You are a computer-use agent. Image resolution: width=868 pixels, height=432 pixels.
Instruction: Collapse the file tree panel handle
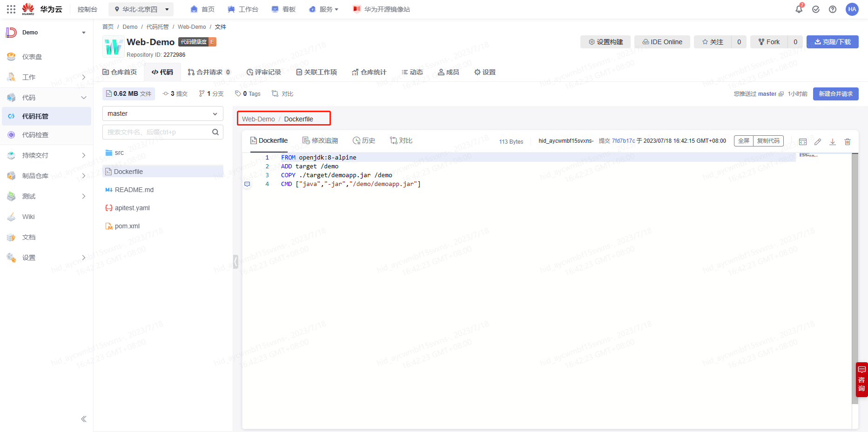(x=236, y=262)
